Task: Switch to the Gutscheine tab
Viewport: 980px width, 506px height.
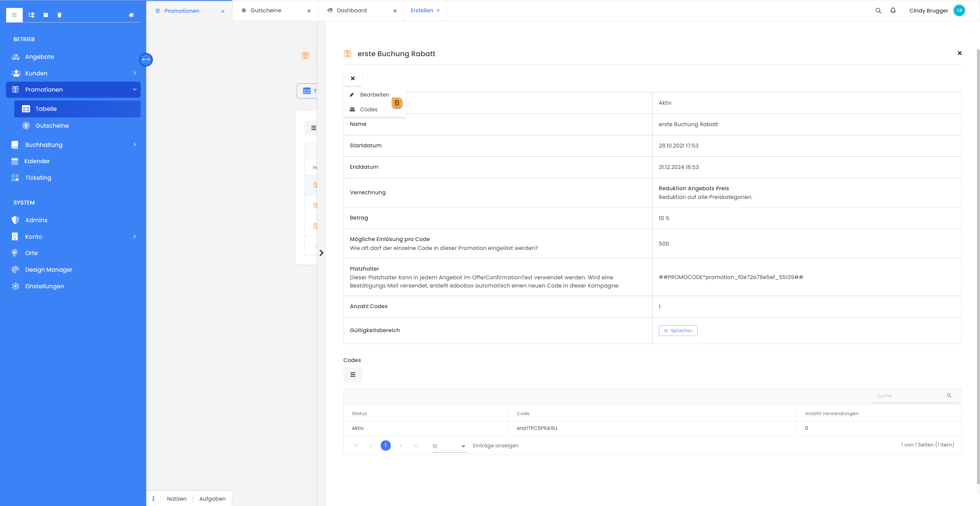Action: [x=265, y=10]
